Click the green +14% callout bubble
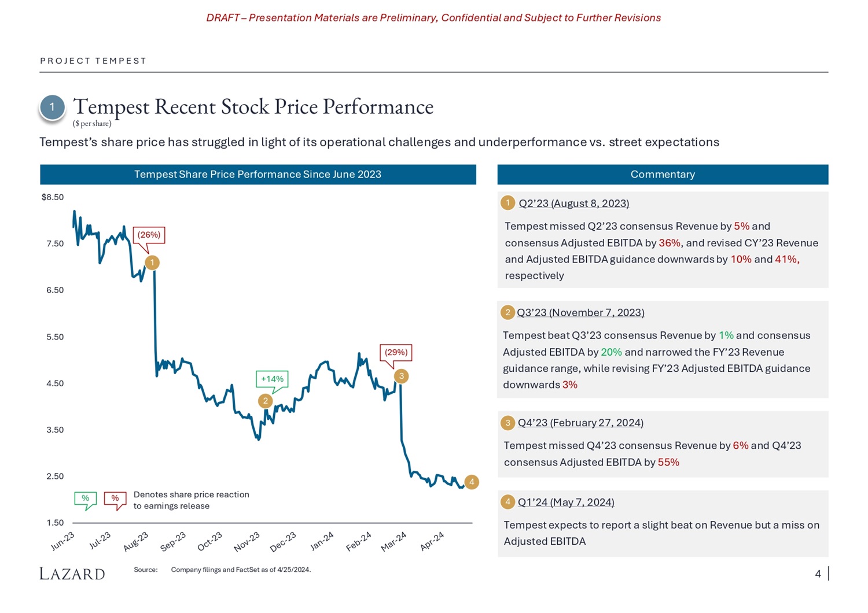 pos(272,379)
